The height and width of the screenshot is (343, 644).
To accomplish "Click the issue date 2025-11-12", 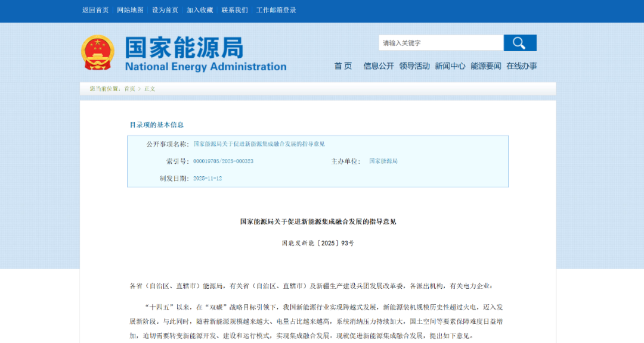I will point(208,179).
